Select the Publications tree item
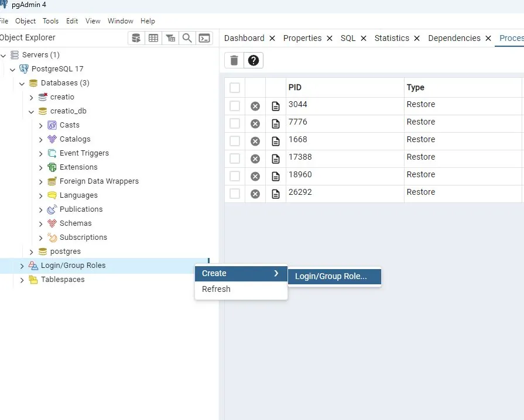This screenshot has height=420, width=524. point(81,209)
